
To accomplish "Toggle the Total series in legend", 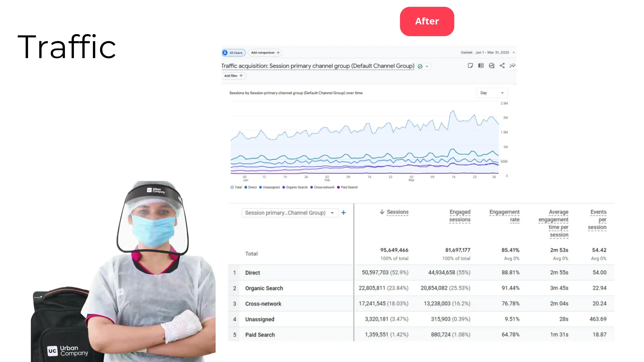I will click(236, 187).
